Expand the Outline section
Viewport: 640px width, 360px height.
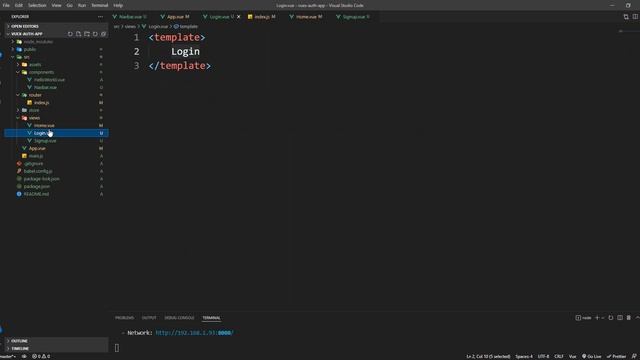click(56, 341)
